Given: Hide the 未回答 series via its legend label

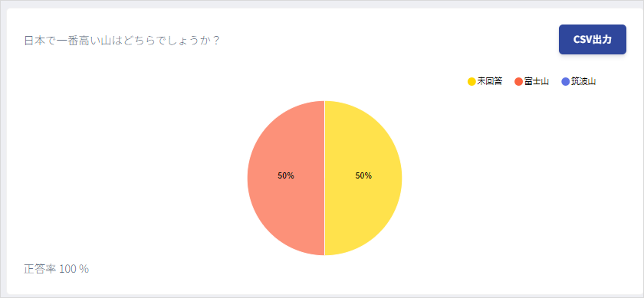Looking at the screenshot, I should point(490,81).
